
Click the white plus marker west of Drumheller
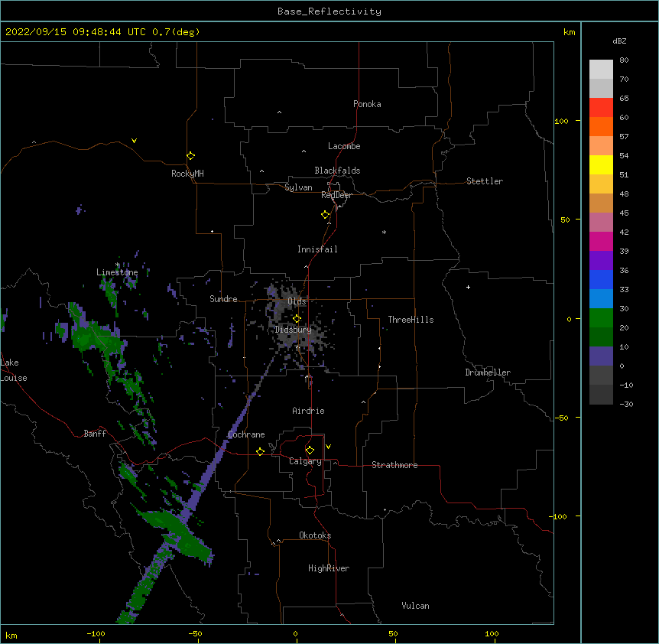pos(468,287)
